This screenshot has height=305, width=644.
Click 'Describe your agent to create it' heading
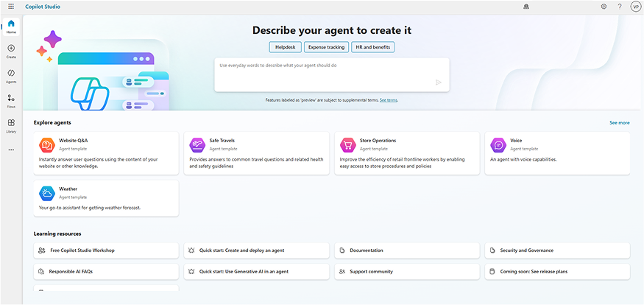[x=332, y=30]
